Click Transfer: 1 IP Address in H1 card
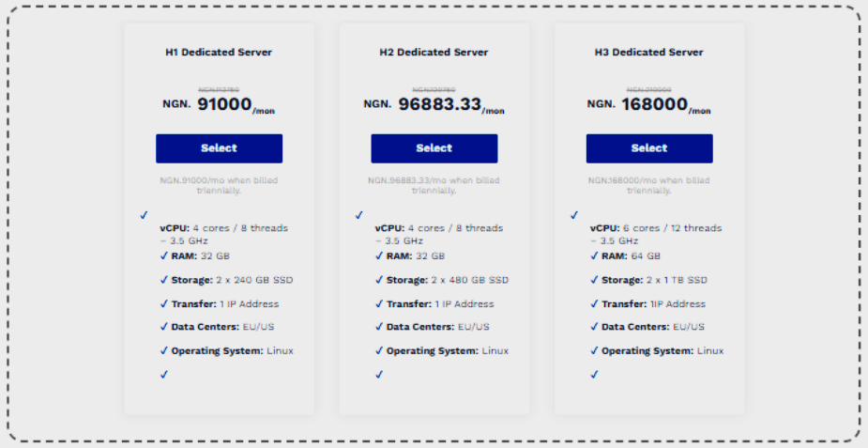868x448 pixels. pos(225,304)
